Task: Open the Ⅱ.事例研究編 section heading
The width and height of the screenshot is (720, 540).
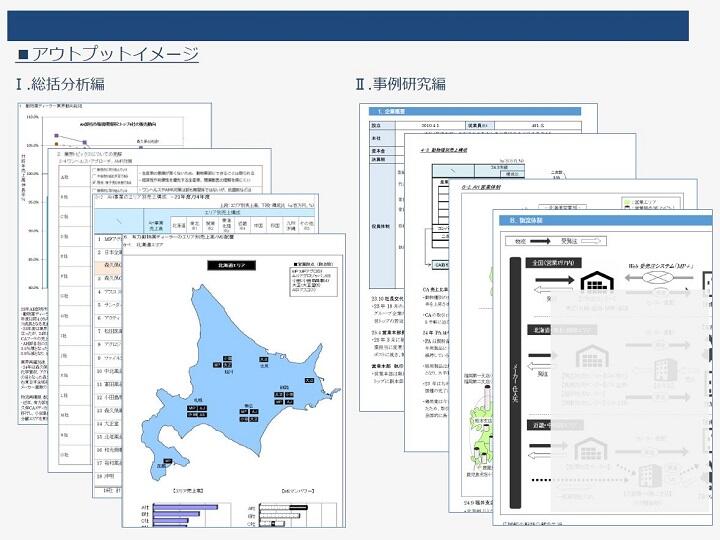Action: pyautogui.click(x=400, y=84)
